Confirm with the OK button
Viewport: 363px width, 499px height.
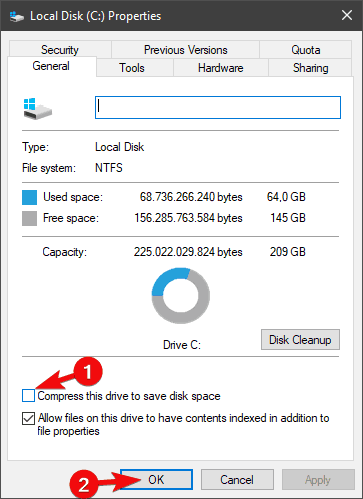coord(156,480)
